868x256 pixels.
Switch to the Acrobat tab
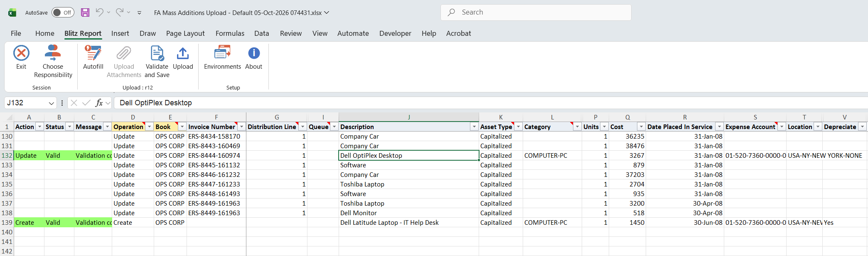coord(459,33)
